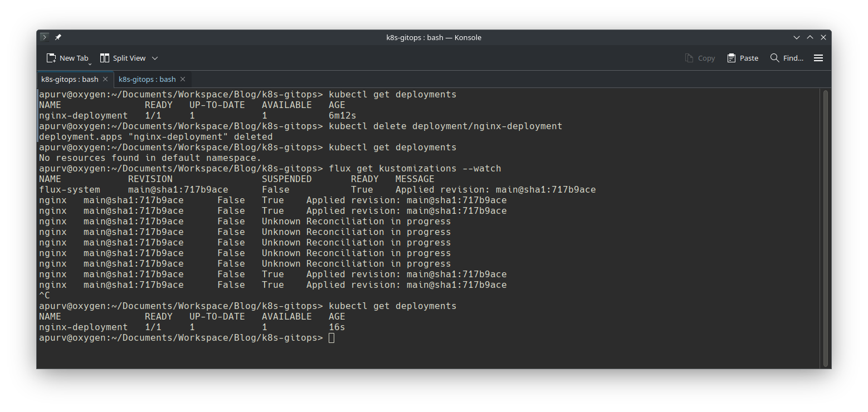Close the Konsole window
The width and height of the screenshot is (868, 412).
click(823, 37)
